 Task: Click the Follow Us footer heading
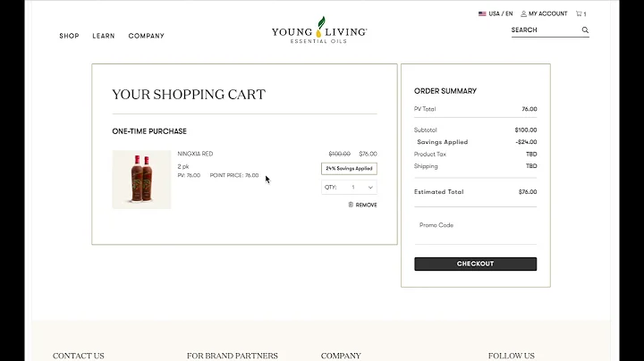[x=512, y=356]
